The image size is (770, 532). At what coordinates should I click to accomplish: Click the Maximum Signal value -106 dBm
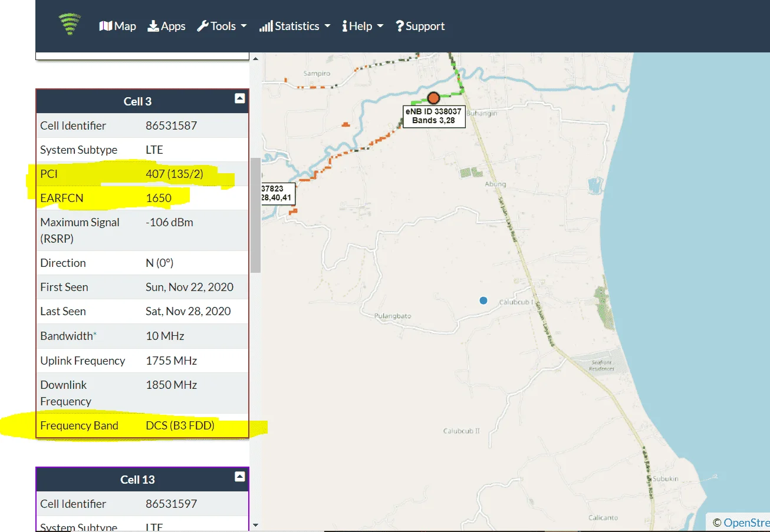click(x=169, y=222)
